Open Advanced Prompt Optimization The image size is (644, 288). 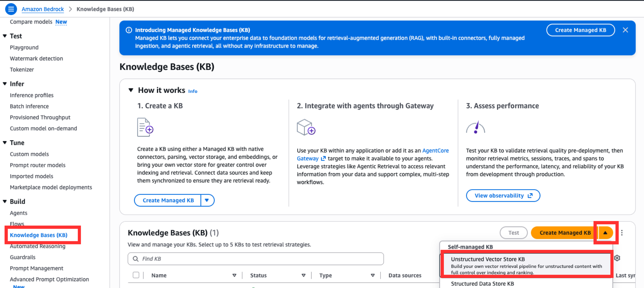tap(49, 279)
